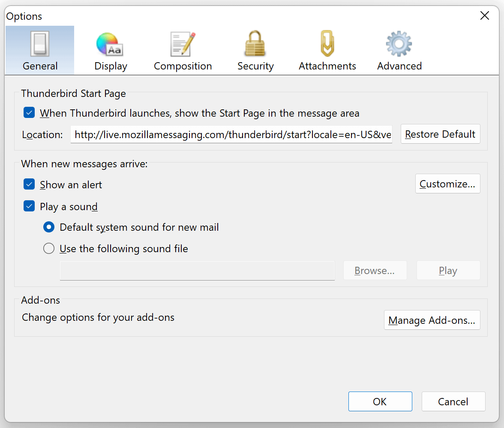The height and width of the screenshot is (428, 504).
Task: Click inside the Location URL field
Action: 231,135
